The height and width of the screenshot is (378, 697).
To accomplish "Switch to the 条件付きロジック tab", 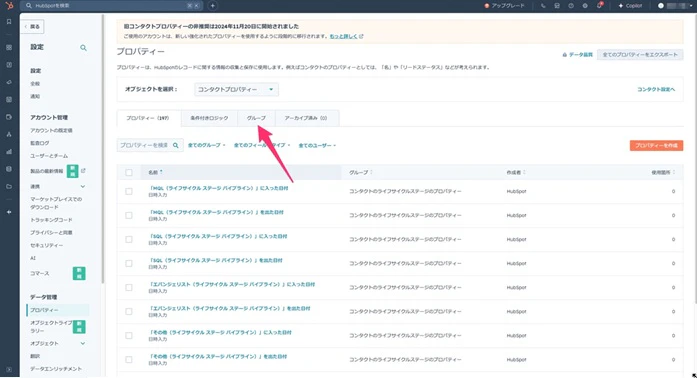I will [x=209, y=118].
